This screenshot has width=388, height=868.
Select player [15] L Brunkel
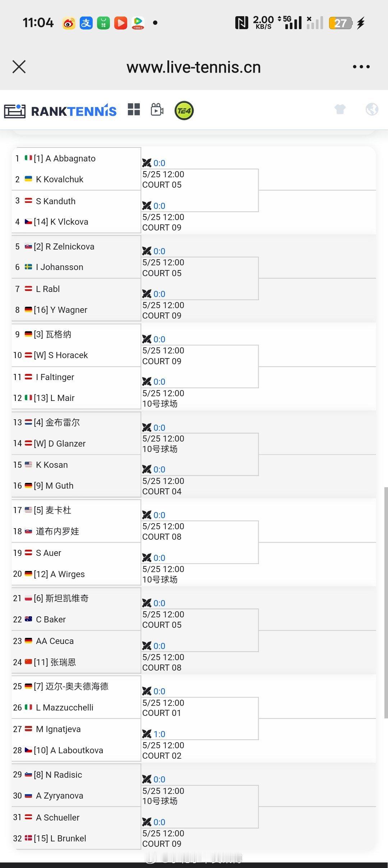click(x=60, y=839)
